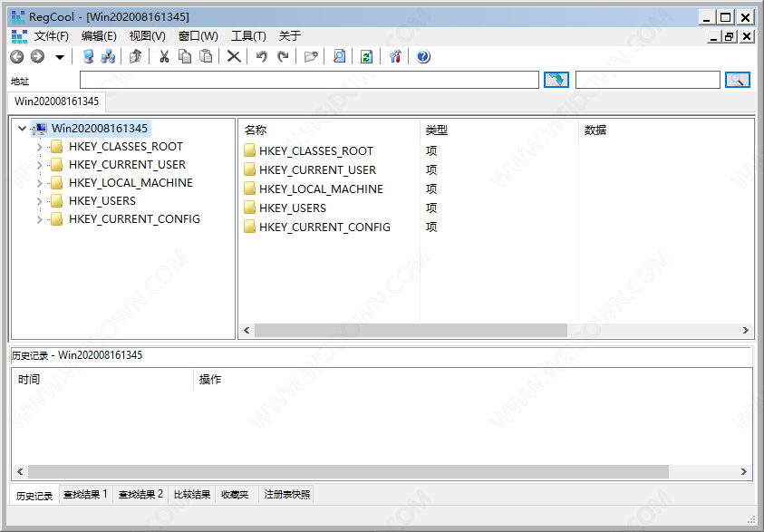Sort by the 类型 column header
Image resolution: width=764 pixels, height=532 pixels.
click(499, 131)
